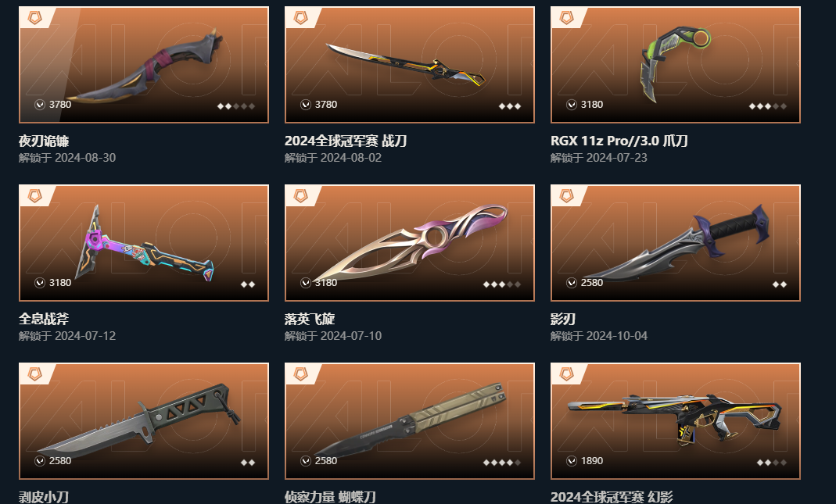Click the melee badge icon on 夜刃诡镰 card

pyautogui.click(x=34, y=18)
